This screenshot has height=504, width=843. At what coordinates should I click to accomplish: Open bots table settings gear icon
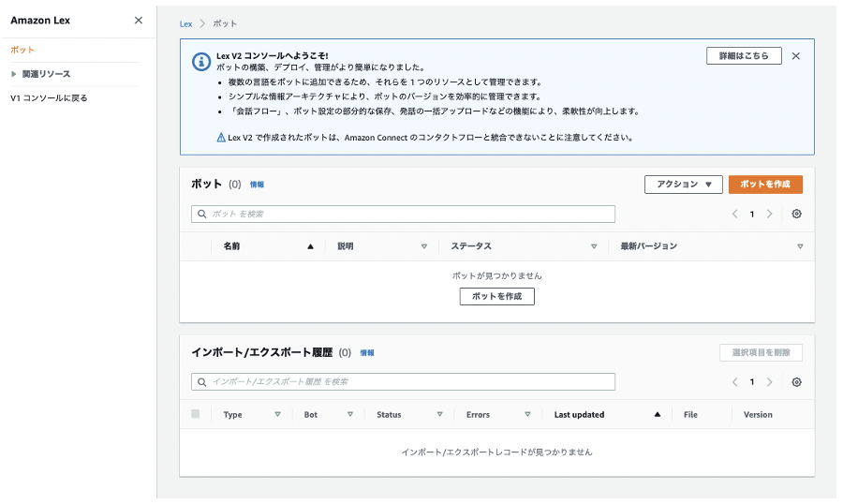click(x=796, y=215)
